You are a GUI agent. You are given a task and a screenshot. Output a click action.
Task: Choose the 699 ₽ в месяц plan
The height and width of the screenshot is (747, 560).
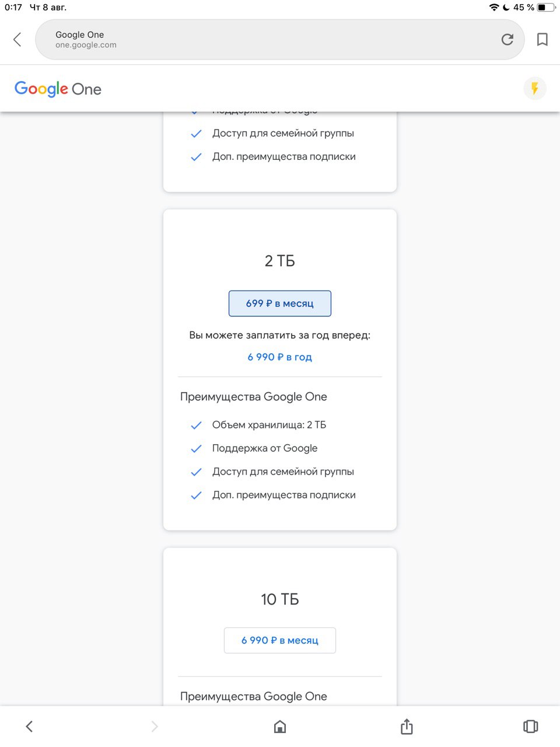pos(280,303)
